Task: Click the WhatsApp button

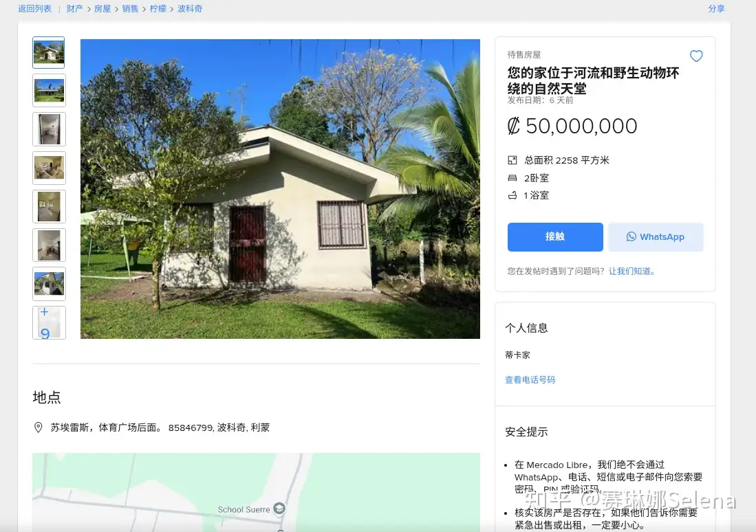Action: point(656,236)
